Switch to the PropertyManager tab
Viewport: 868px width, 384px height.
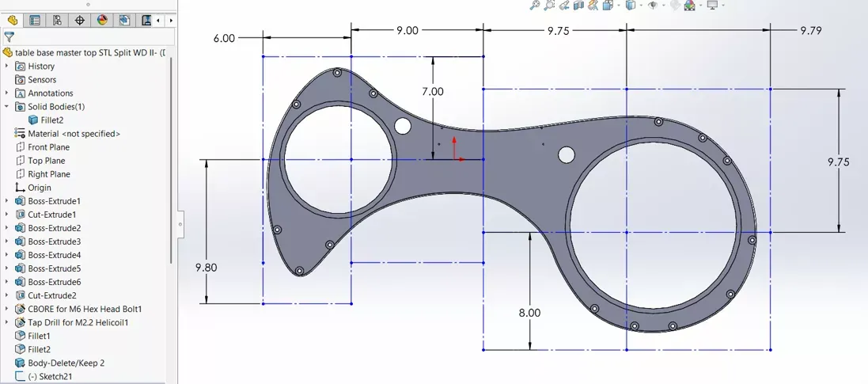[x=35, y=21]
